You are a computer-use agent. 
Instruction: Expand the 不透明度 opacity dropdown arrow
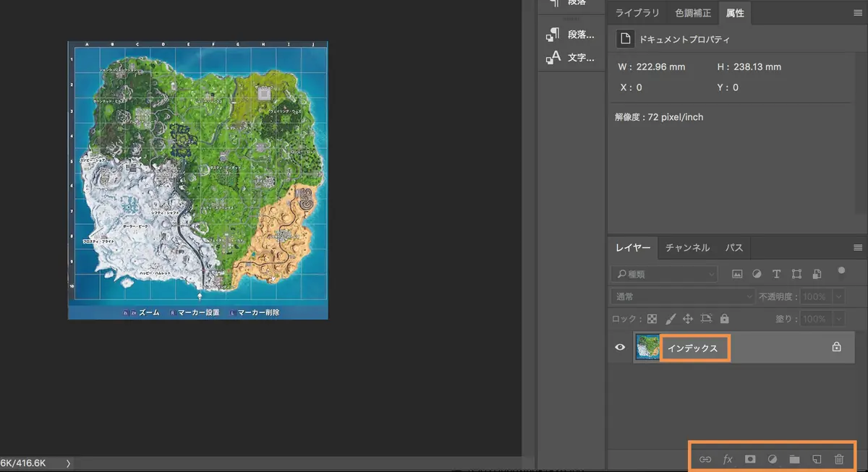click(838, 296)
